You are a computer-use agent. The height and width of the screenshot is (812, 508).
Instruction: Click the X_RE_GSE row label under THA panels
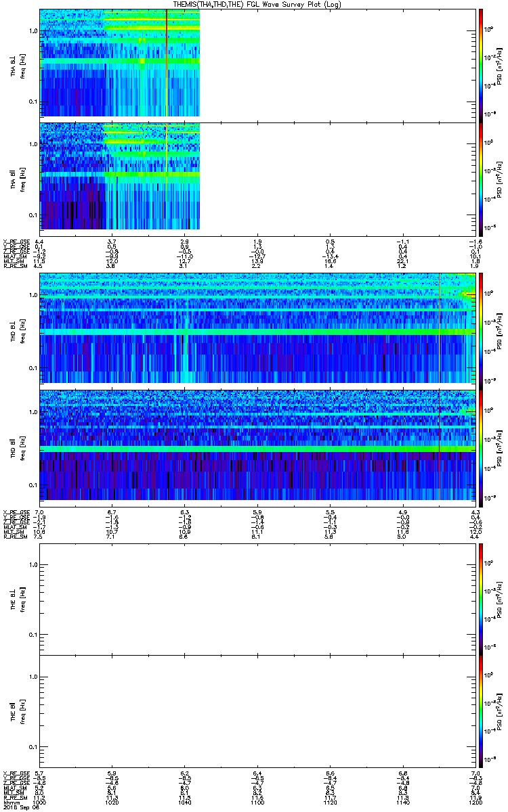[16, 242]
